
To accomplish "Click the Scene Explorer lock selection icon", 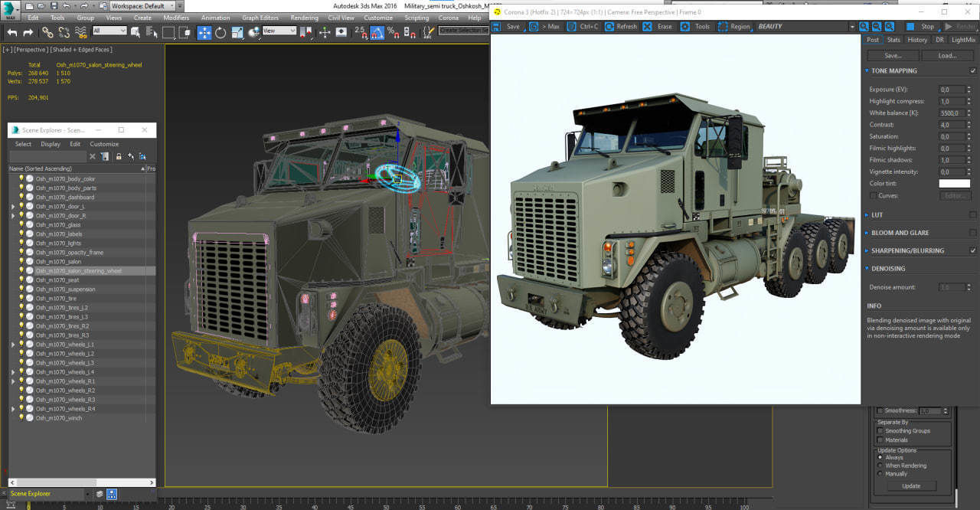I will click(119, 156).
